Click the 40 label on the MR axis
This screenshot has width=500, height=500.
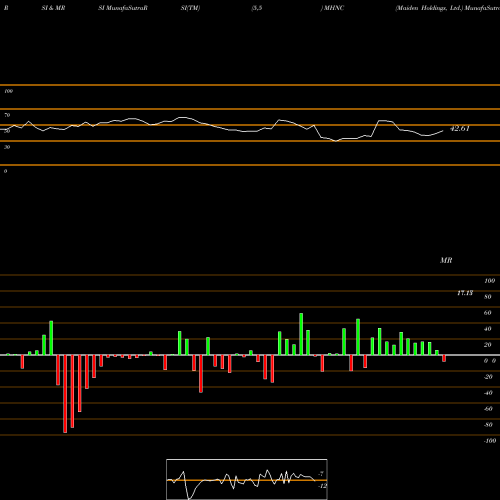click(x=488, y=329)
